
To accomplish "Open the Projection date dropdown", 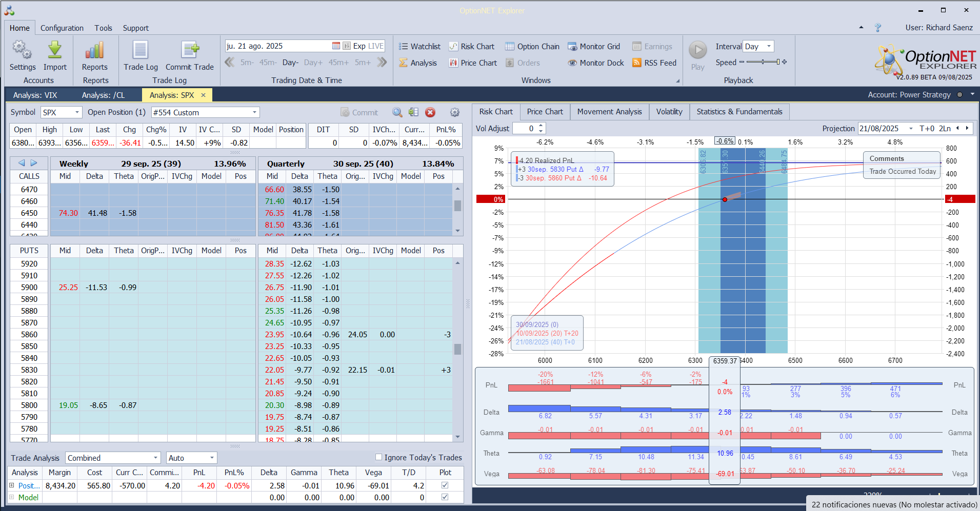I will pyautogui.click(x=911, y=129).
